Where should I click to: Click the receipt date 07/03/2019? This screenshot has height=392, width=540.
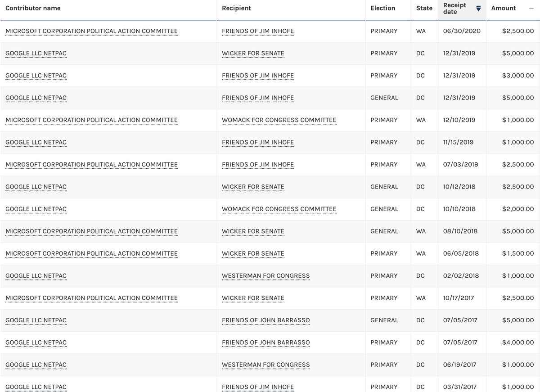click(x=460, y=165)
